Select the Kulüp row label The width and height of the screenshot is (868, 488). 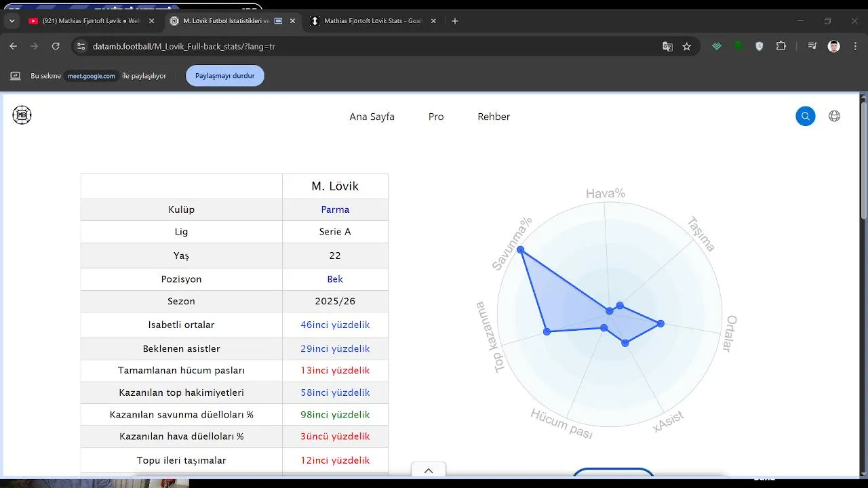181,209
